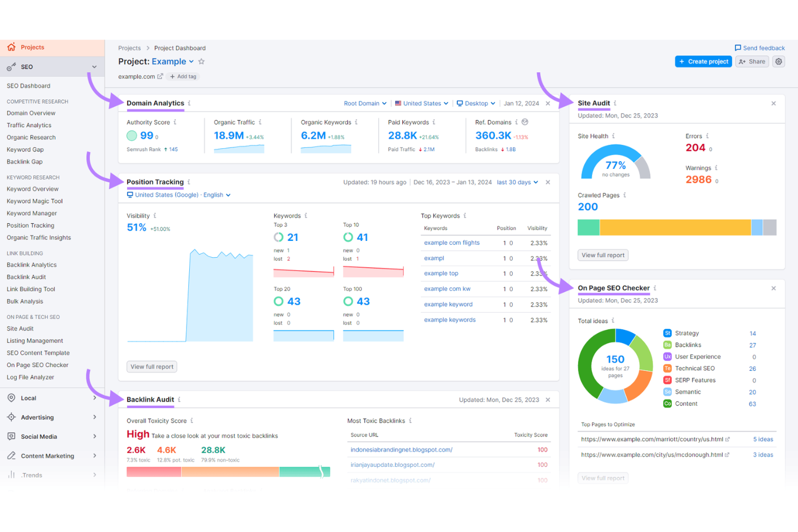The image size is (798, 532).
Task: View full report in Site Audit
Action: 603,255
